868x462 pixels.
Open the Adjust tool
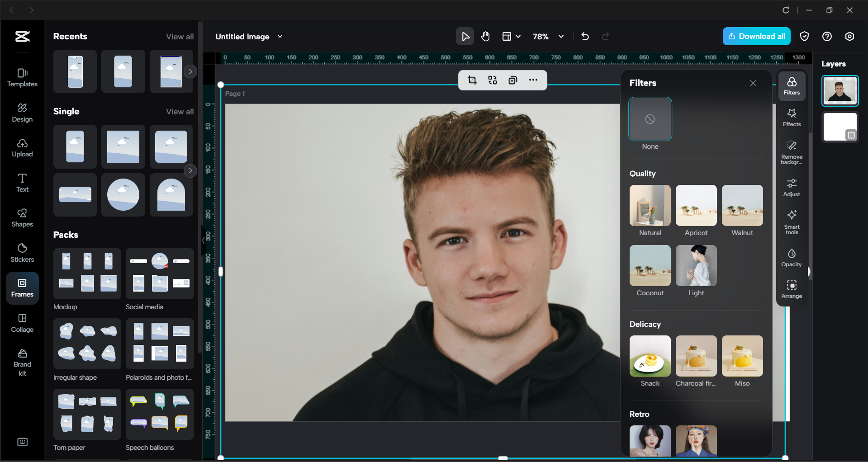coord(791,187)
